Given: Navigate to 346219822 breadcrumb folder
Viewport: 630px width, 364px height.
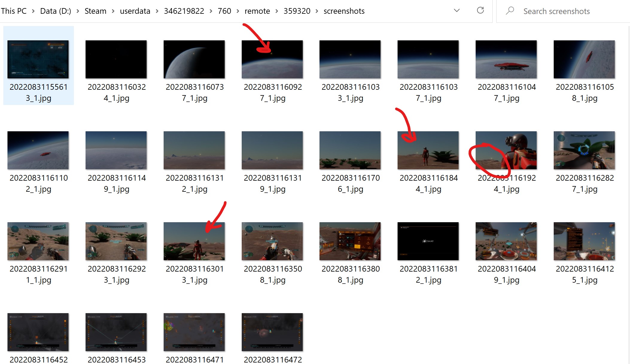Looking at the screenshot, I should click(x=184, y=11).
